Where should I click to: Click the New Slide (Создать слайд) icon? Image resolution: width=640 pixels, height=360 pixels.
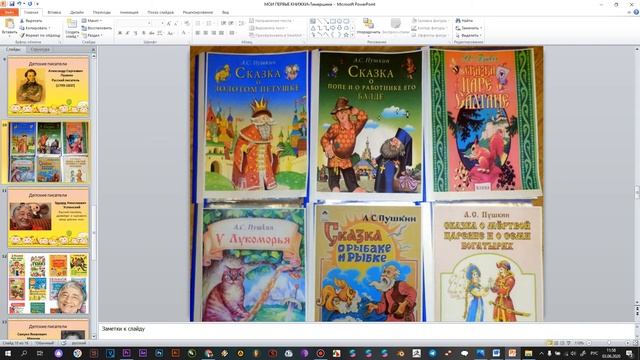click(x=72, y=28)
